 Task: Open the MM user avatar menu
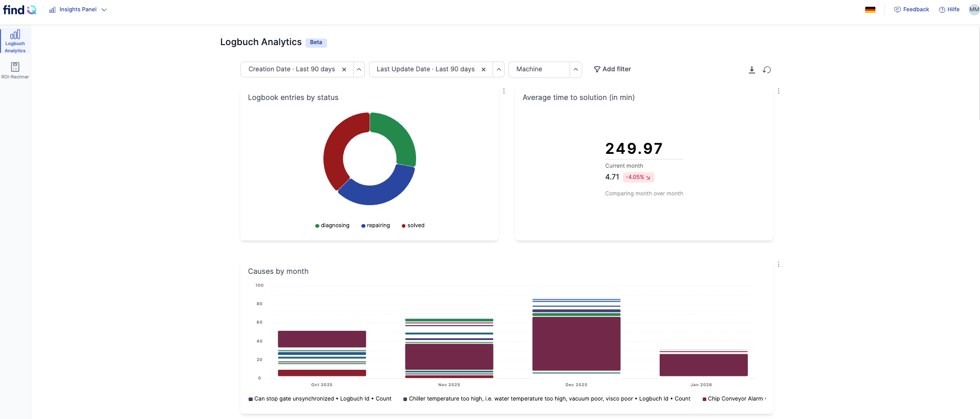click(974, 10)
